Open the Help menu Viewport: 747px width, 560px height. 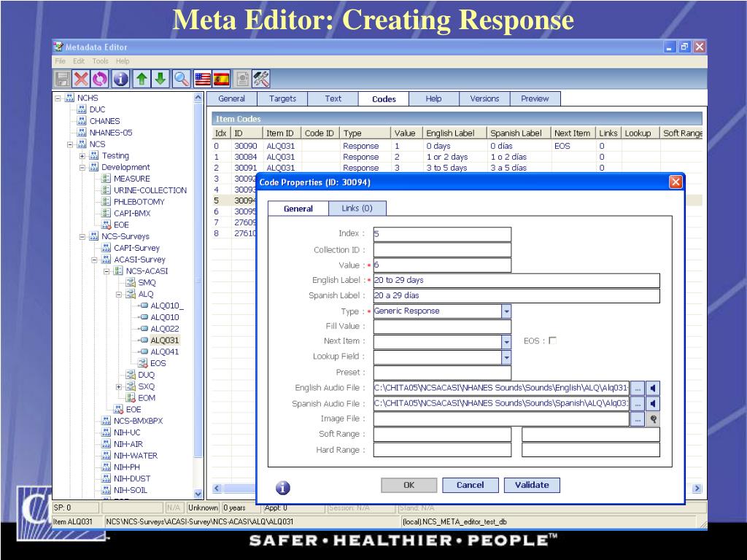click(x=123, y=61)
